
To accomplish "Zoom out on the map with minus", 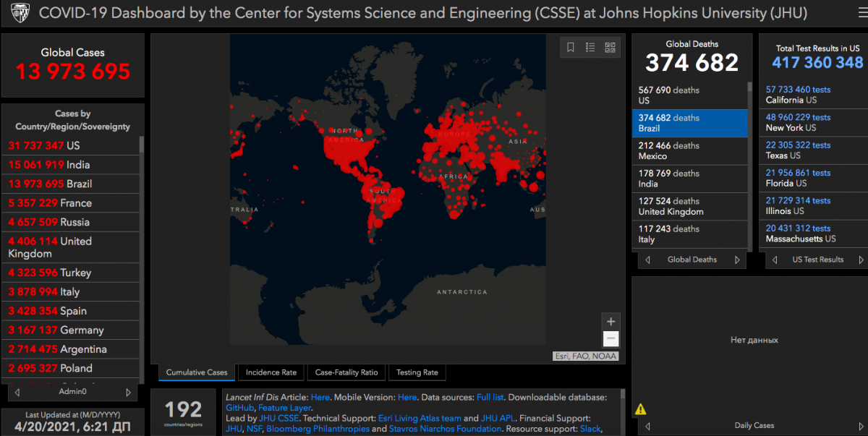I will point(611,339).
